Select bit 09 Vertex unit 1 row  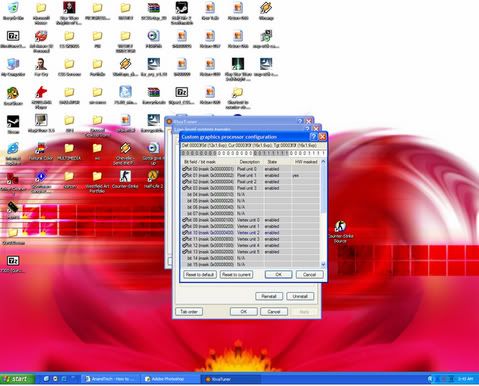(250, 226)
